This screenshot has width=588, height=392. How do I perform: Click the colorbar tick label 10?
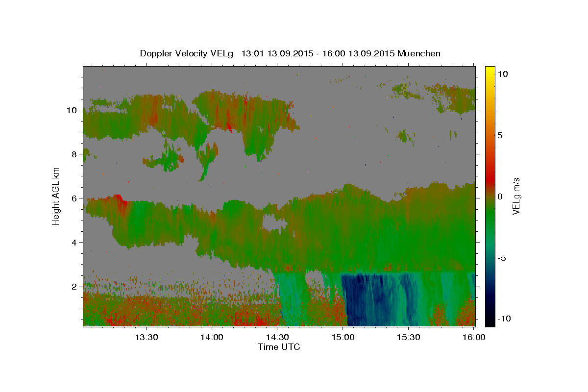pos(503,73)
